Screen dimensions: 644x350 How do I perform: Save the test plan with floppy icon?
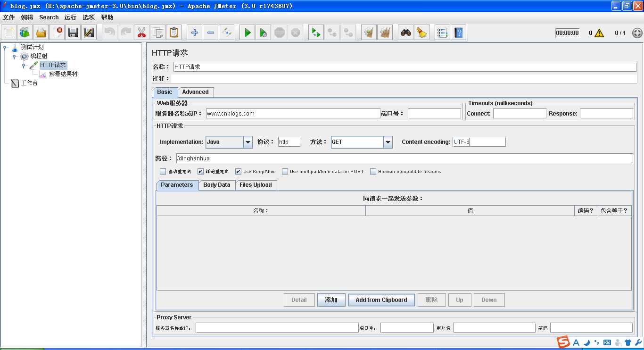pos(73,33)
